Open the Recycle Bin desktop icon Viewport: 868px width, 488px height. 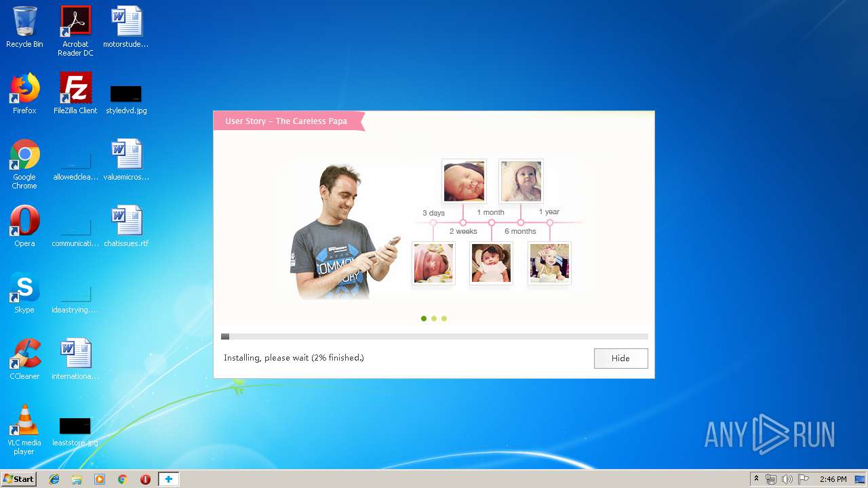(x=24, y=27)
